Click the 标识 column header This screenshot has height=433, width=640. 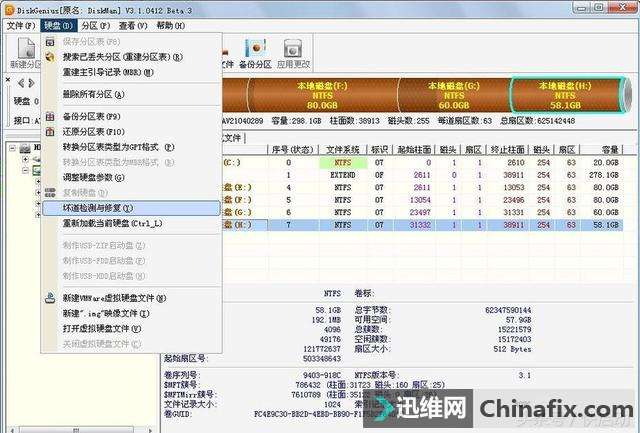380,150
